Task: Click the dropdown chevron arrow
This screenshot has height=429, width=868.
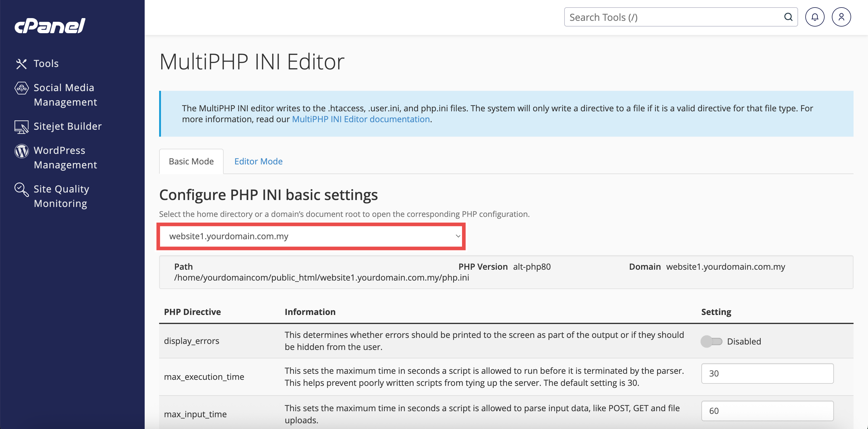Action: 458,237
